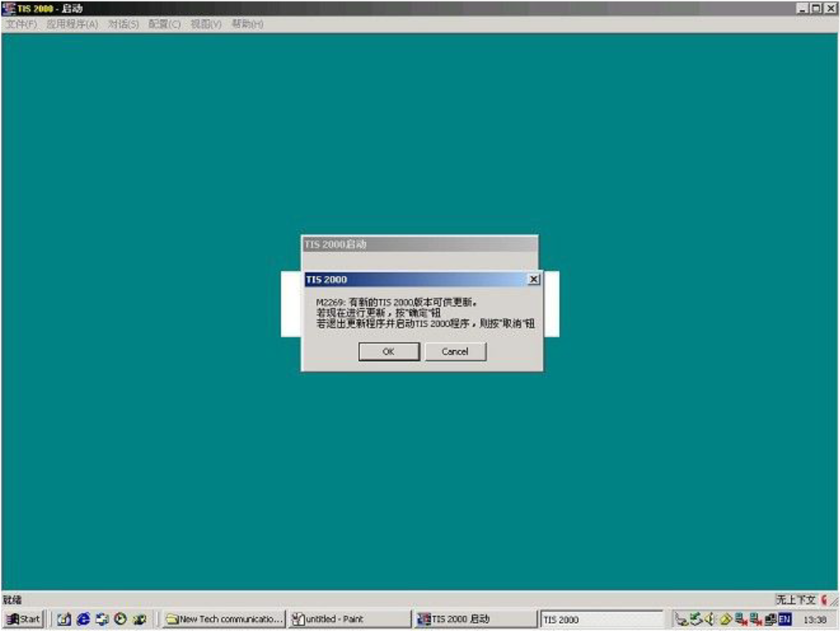The image size is (840, 631).
Task: Open the 应用程序(A) menu
Action: 72,24
